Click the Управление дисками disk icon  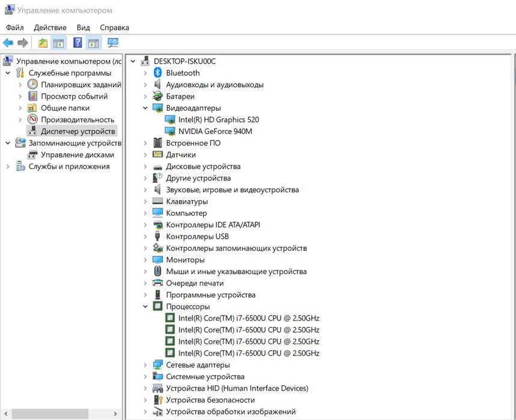click(x=32, y=154)
